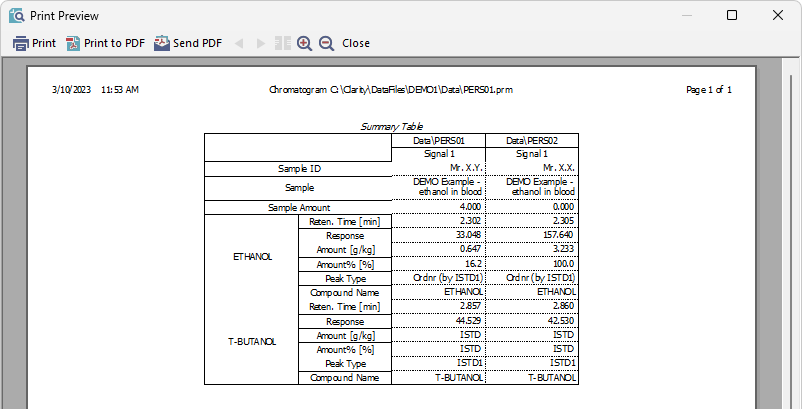Viewport: 802px width, 409px height.
Task: Export report with Print to PDF
Action: [x=105, y=43]
